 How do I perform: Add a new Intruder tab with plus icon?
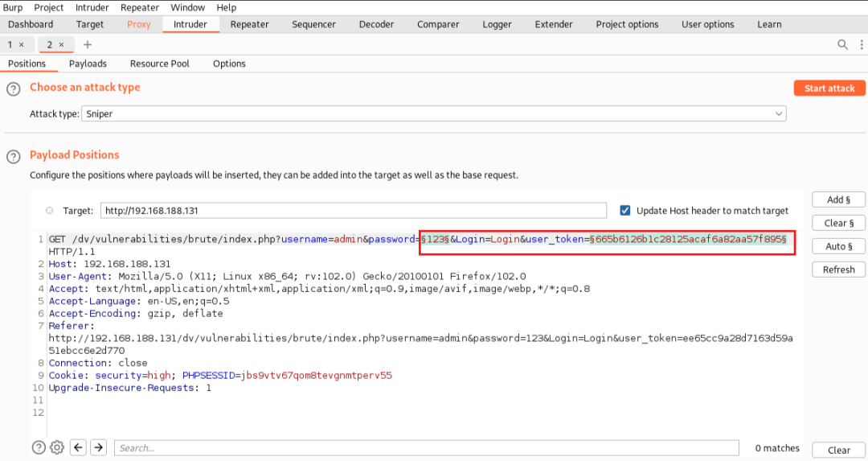pos(88,45)
